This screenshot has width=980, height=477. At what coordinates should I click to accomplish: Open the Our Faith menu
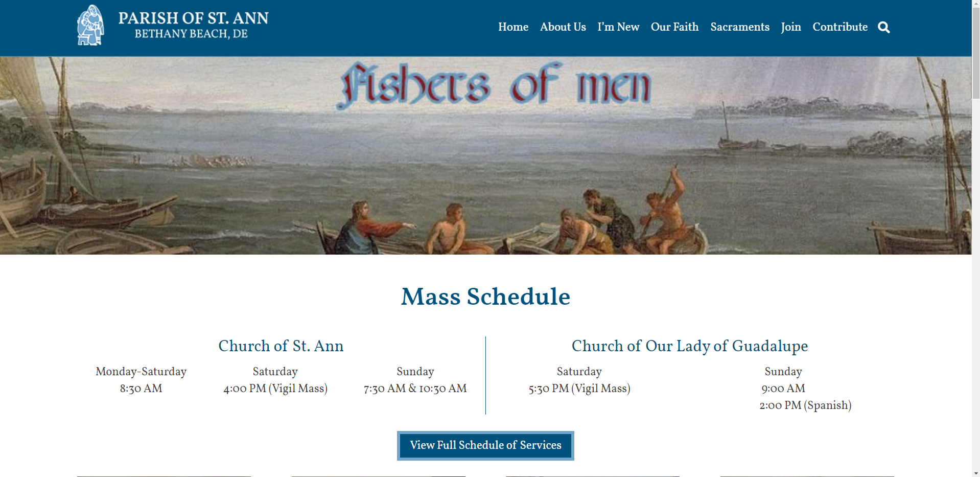point(674,27)
